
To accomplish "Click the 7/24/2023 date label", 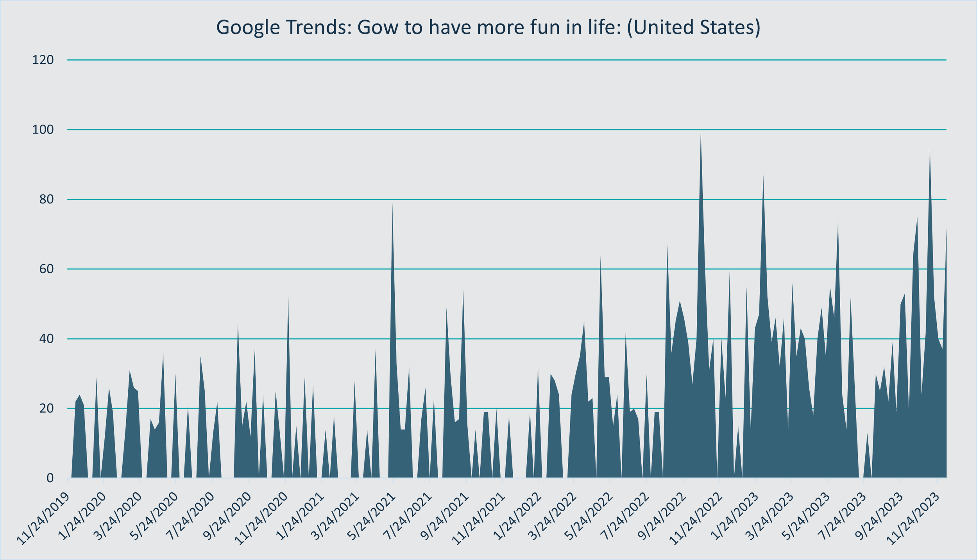I will pos(842,517).
